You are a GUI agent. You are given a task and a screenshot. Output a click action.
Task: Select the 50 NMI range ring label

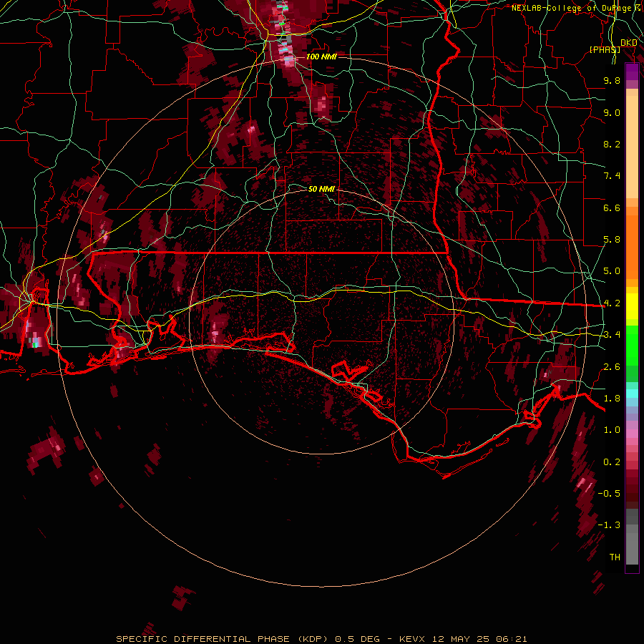click(321, 189)
